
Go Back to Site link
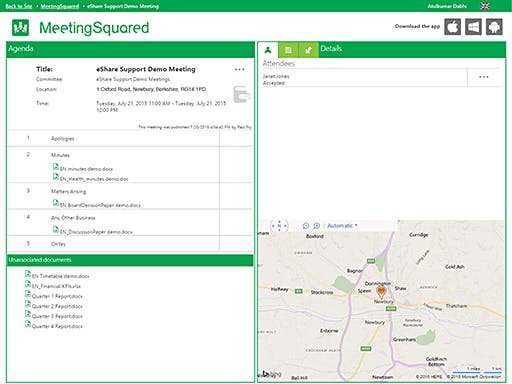(x=19, y=6)
